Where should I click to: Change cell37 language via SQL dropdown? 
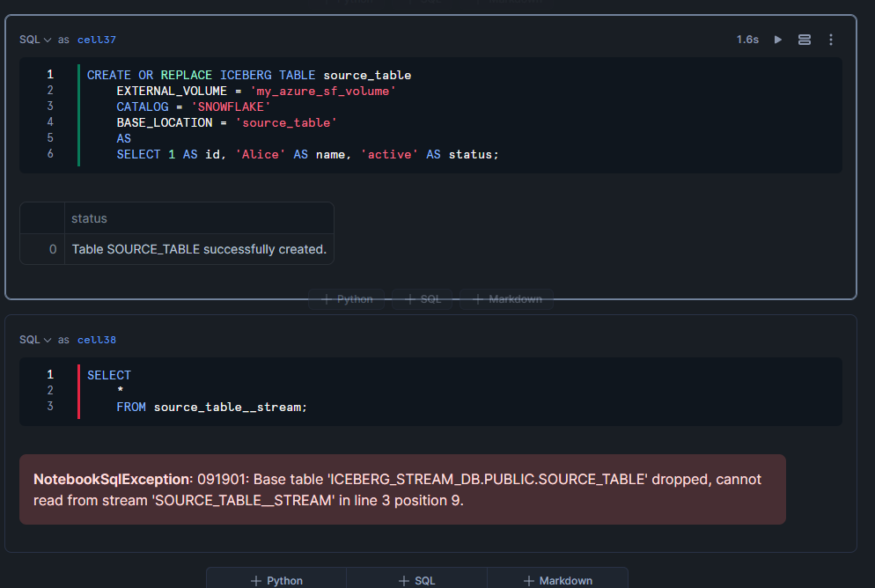(35, 40)
